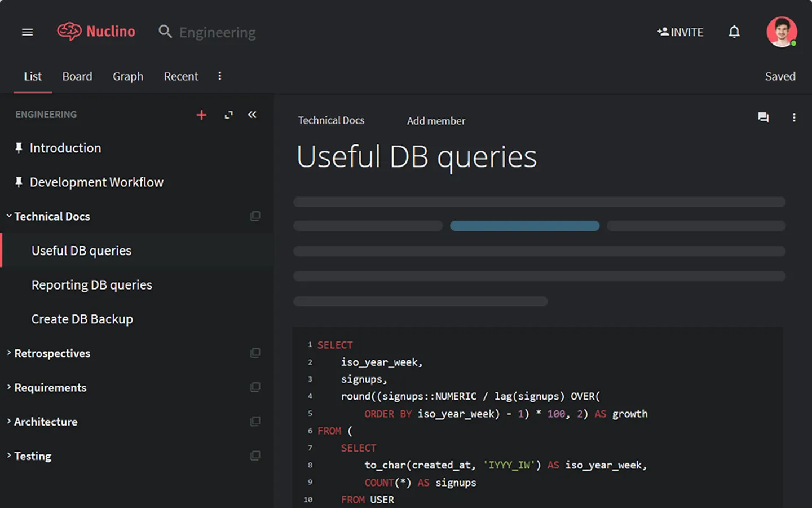Image resolution: width=812 pixels, height=508 pixels.
Task: Click the Useful DB queries title
Action: click(x=417, y=157)
